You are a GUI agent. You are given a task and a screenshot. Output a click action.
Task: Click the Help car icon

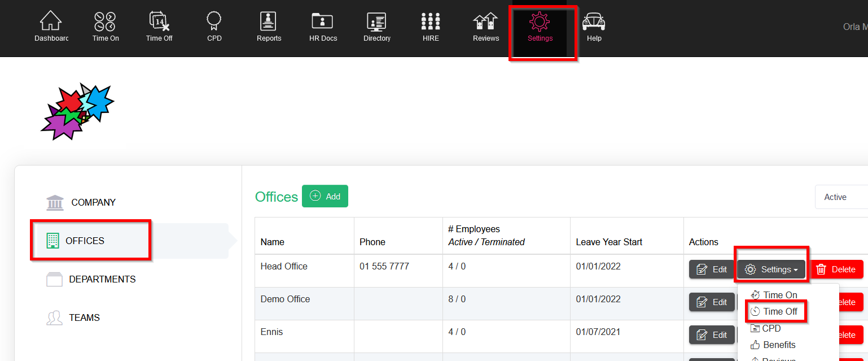click(x=594, y=23)
